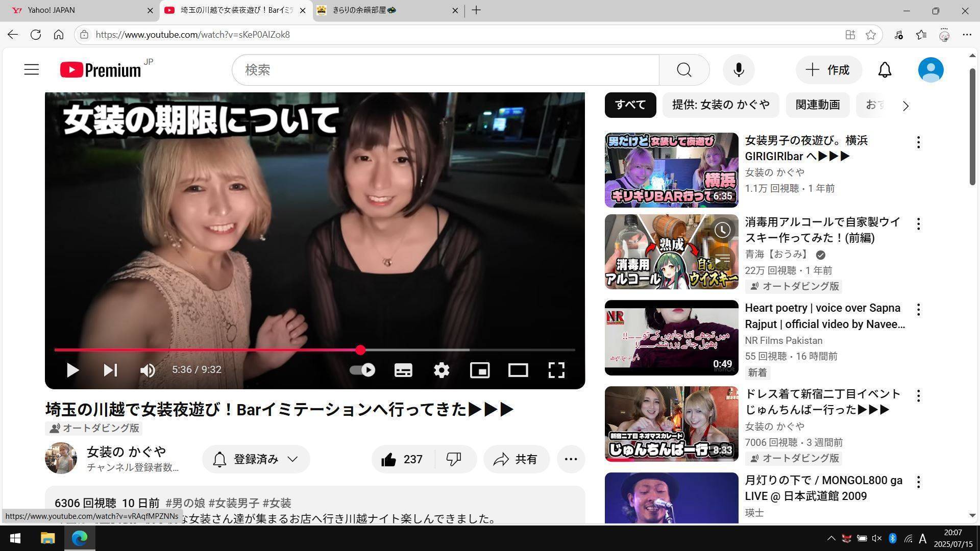Image resolution: width=980 pixels, height=551 pixels.
Task: Open the YouTube hamburger guide menu
Action: point(32,69)
